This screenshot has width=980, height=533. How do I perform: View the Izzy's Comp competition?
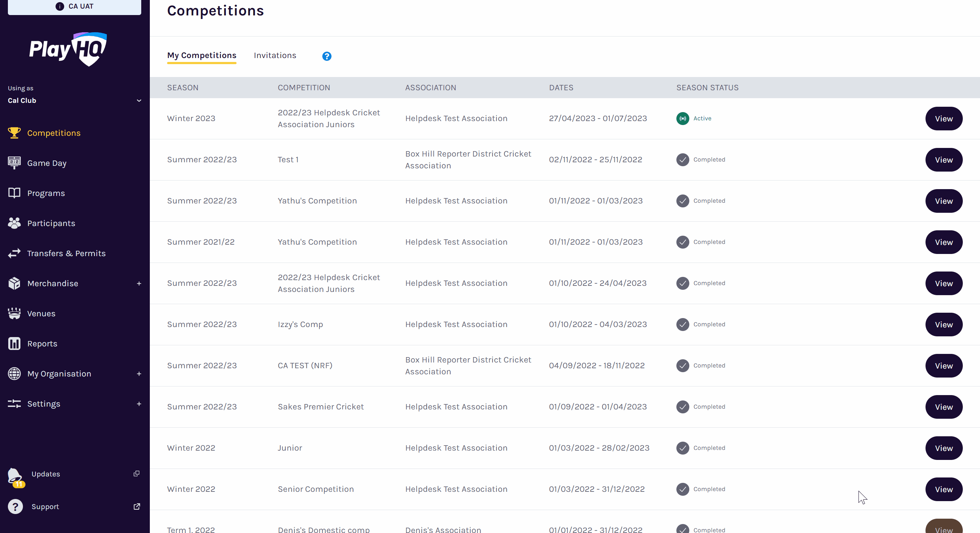click(944, 324)
